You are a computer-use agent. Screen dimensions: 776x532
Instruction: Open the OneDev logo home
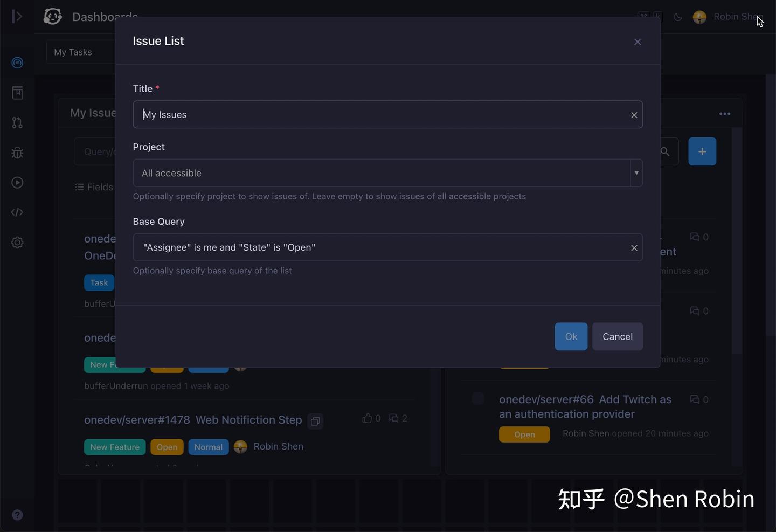tap(52, 17)
